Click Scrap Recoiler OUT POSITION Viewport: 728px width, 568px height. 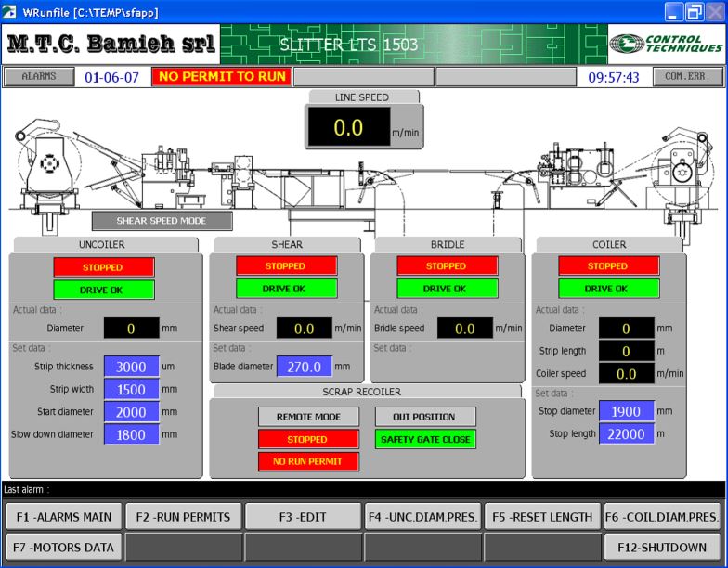click(x=425, y=417)
